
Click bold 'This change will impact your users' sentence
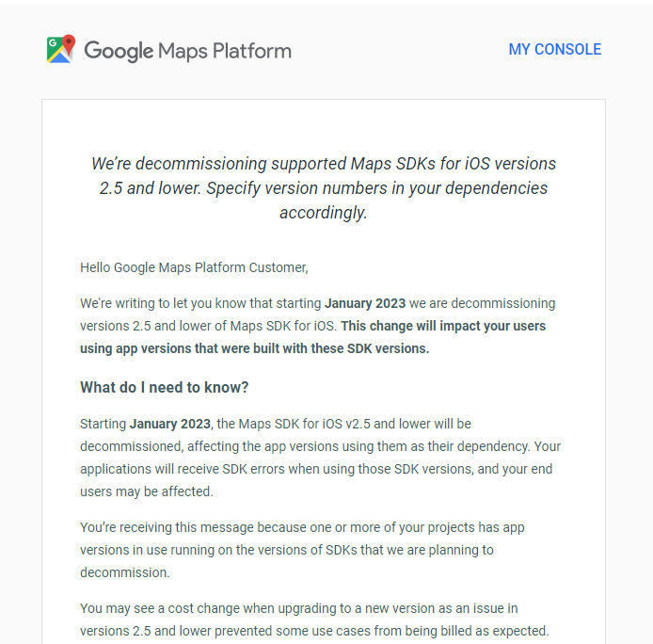tap(443, 326)
